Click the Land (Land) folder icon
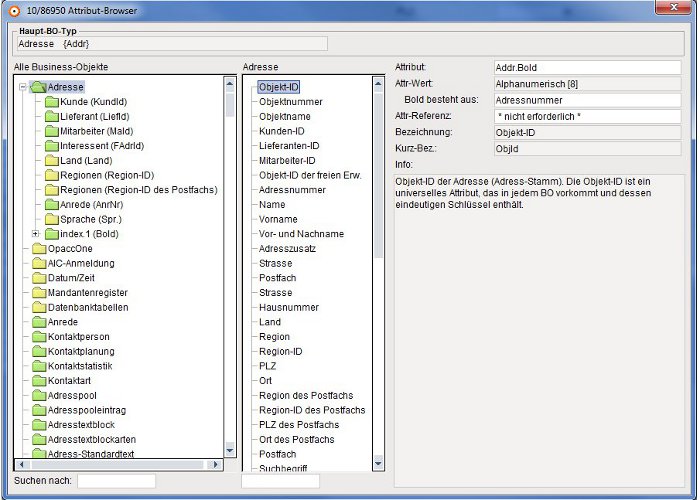 click(x=52, y=161)
